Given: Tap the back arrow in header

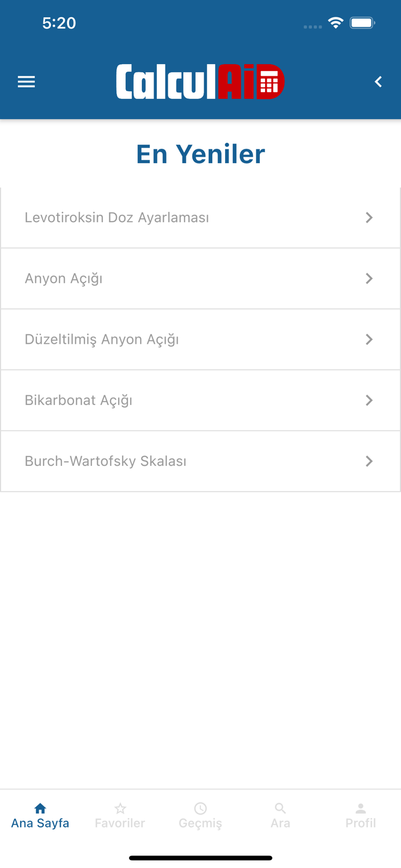Looking at the screenshot, I should click(378, 82).
